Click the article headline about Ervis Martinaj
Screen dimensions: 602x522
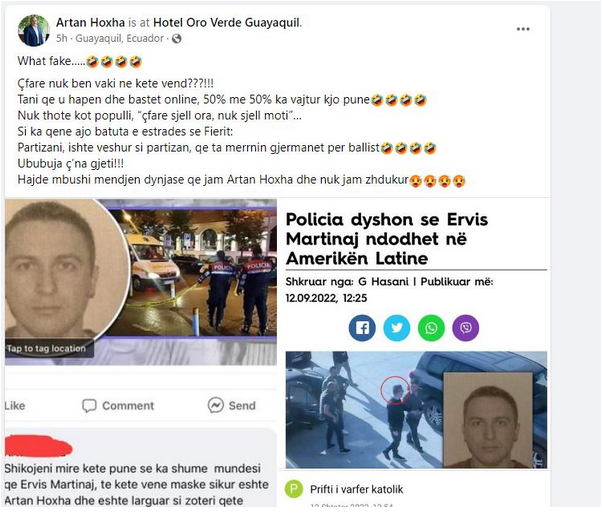(x=387, y=239)
